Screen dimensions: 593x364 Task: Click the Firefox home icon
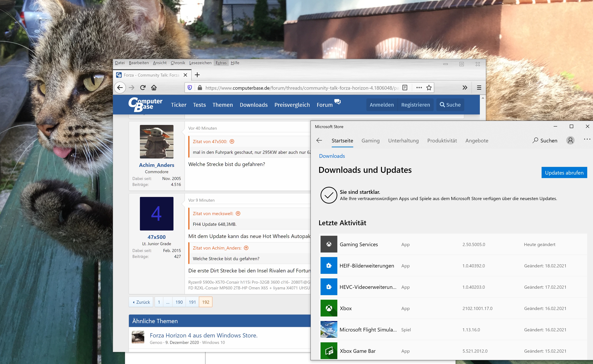[154, 88]
